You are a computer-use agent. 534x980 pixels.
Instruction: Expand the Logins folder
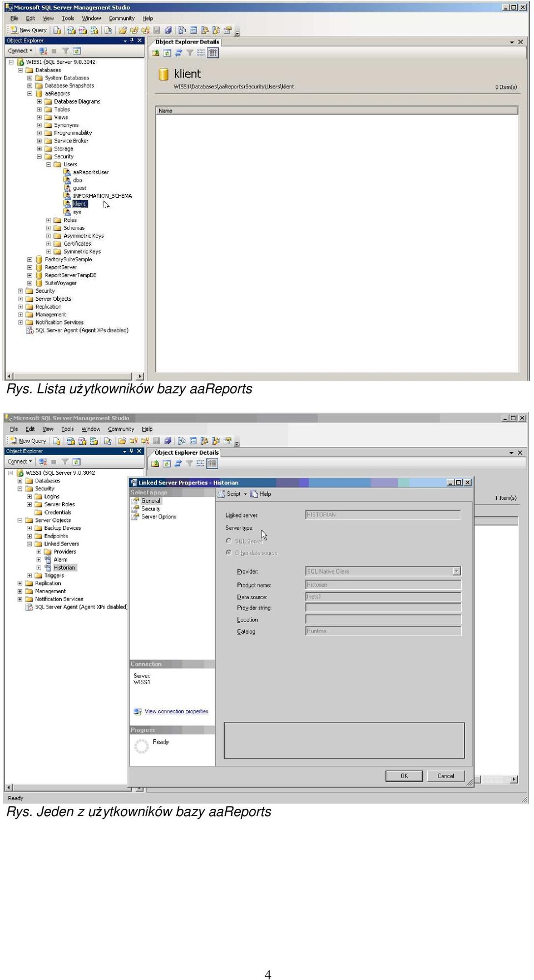click(x=29, y=497)
